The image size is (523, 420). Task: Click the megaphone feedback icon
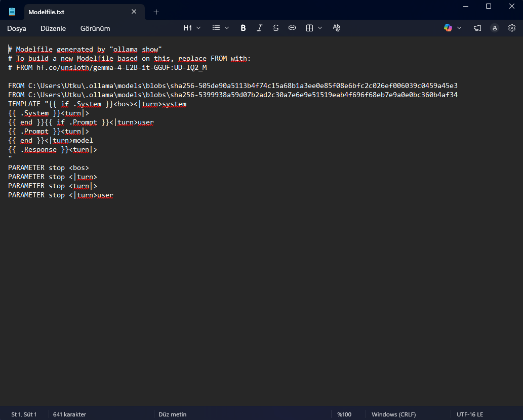click(x=477, y=28)
